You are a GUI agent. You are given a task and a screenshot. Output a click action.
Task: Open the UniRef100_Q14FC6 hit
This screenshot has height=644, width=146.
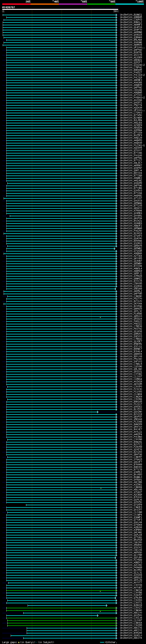[131, 27]
